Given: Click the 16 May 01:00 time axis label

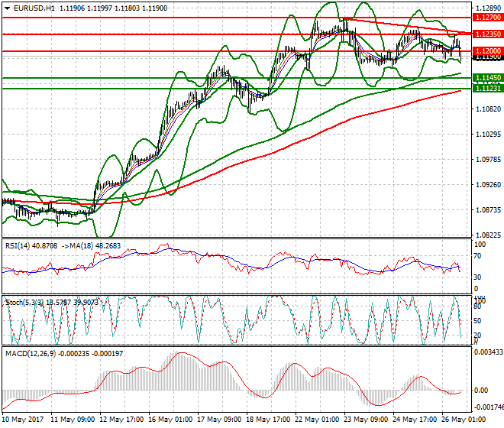Looking at the screenshot, I should pyautogui.click(x=170, y=420).
